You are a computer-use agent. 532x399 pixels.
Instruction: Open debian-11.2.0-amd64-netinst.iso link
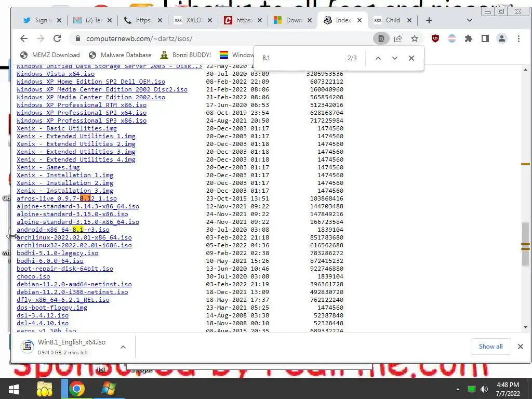coord(74,284)
